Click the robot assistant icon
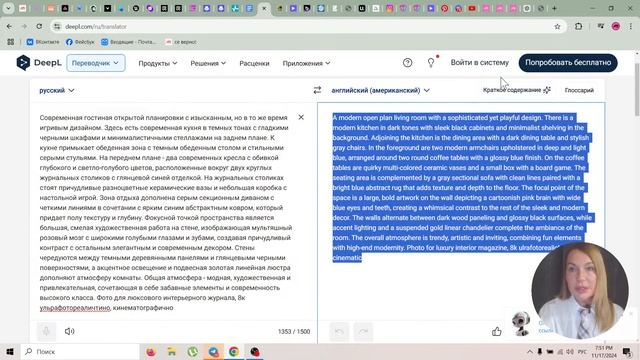The image size is (640, 360). coord(521,324)
